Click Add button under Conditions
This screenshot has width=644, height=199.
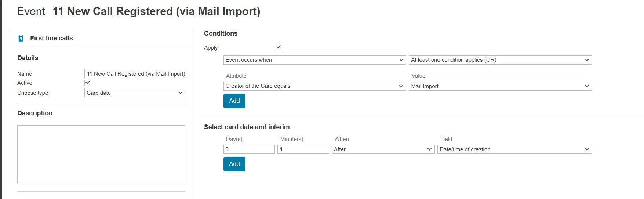point(234,101)
